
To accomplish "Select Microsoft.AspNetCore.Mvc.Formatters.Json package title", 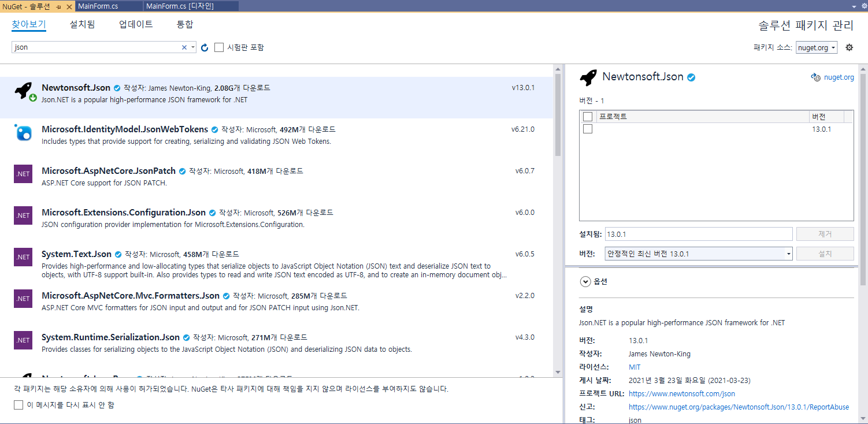I will [131, 296].
